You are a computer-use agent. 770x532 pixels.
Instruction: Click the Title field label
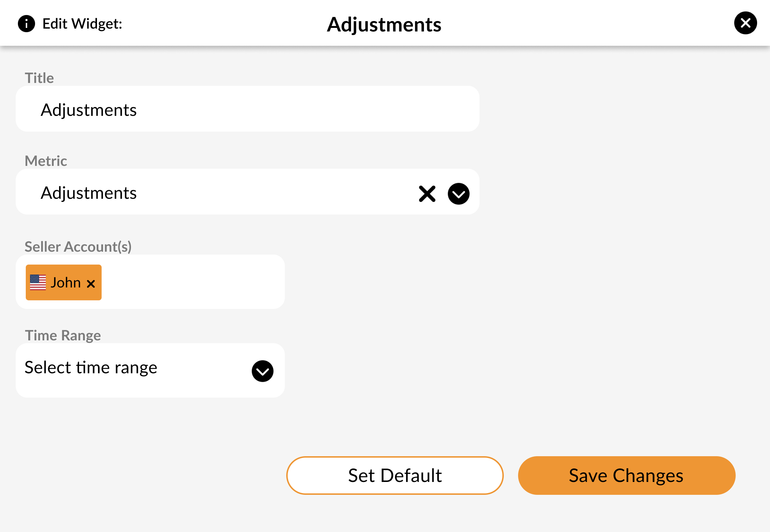click(39, 78)
